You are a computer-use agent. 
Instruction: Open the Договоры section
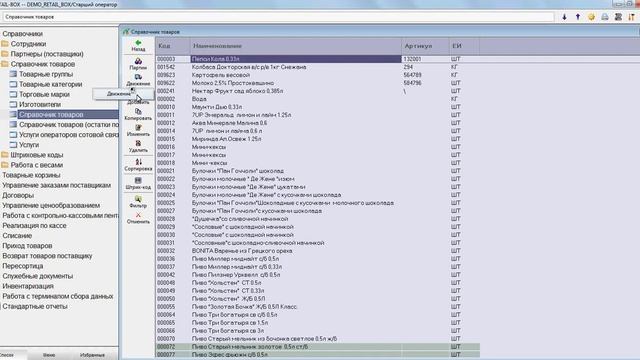click(18, 196)
